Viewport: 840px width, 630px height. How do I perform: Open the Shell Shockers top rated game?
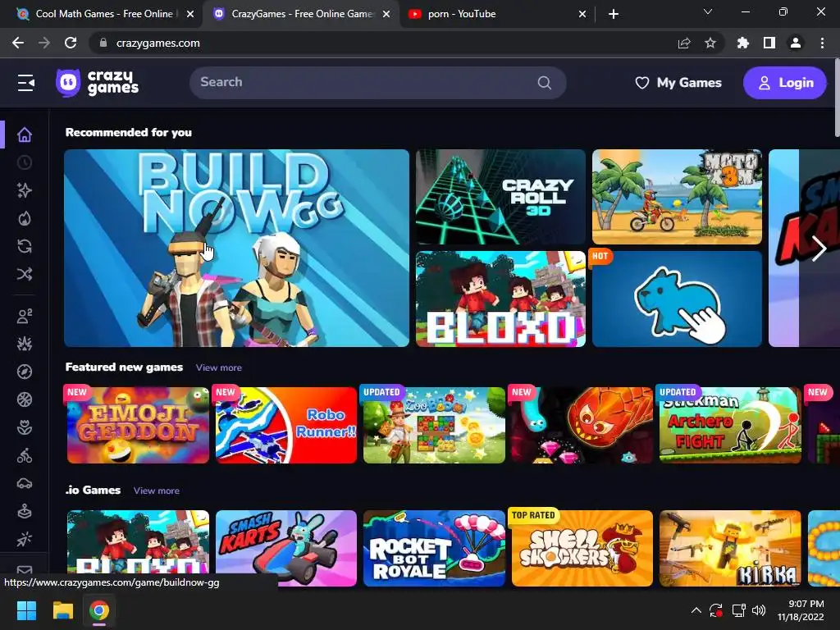[582, 548]
